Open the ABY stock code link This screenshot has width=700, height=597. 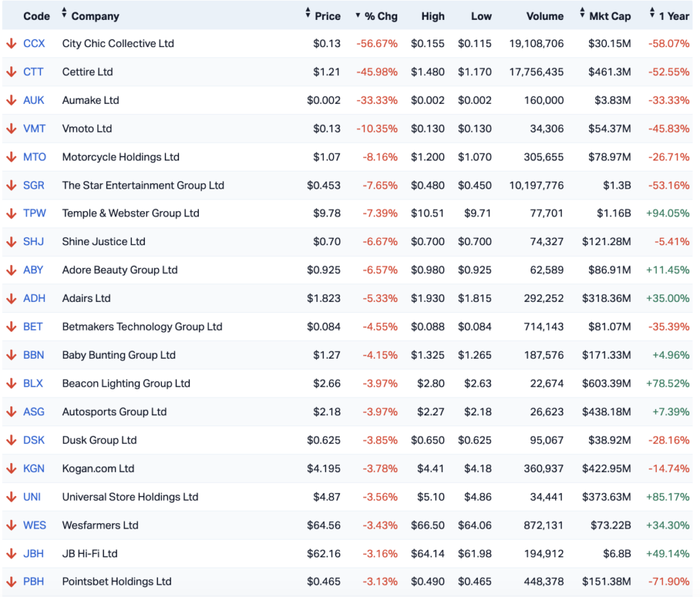pos(33,270)
